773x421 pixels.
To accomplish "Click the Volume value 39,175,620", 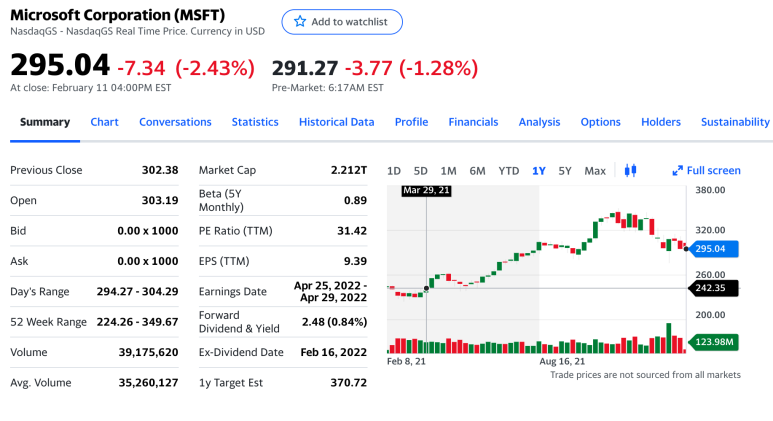I will coord(148,352).
